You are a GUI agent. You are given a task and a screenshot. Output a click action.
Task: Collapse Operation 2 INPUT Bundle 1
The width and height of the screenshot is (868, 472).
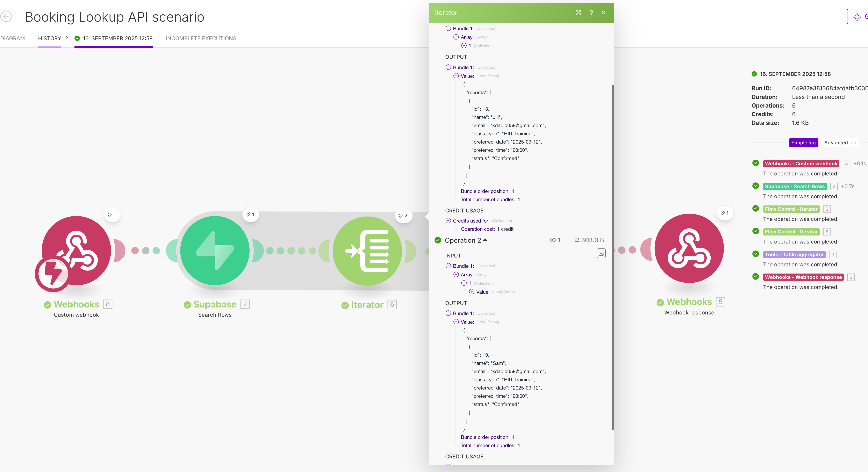[448, 266]
